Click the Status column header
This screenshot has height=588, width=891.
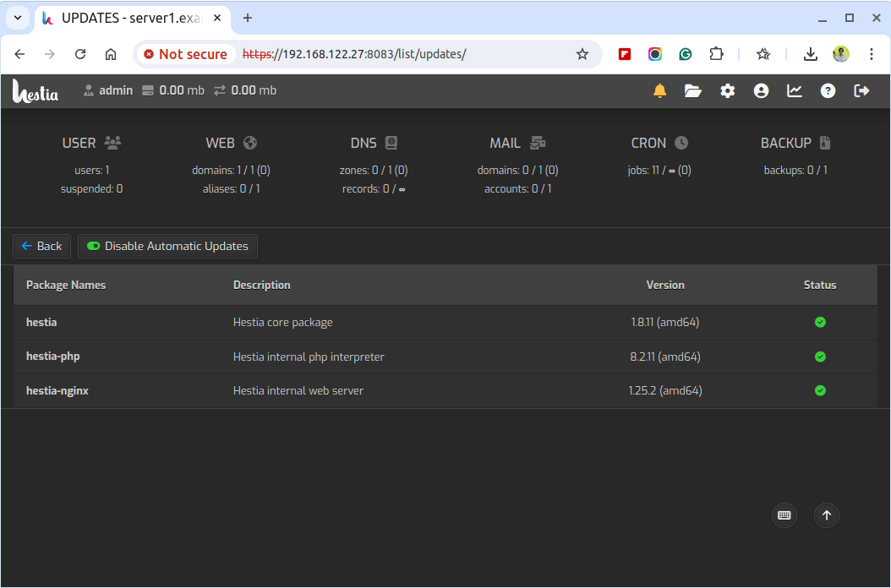(820, 286)
